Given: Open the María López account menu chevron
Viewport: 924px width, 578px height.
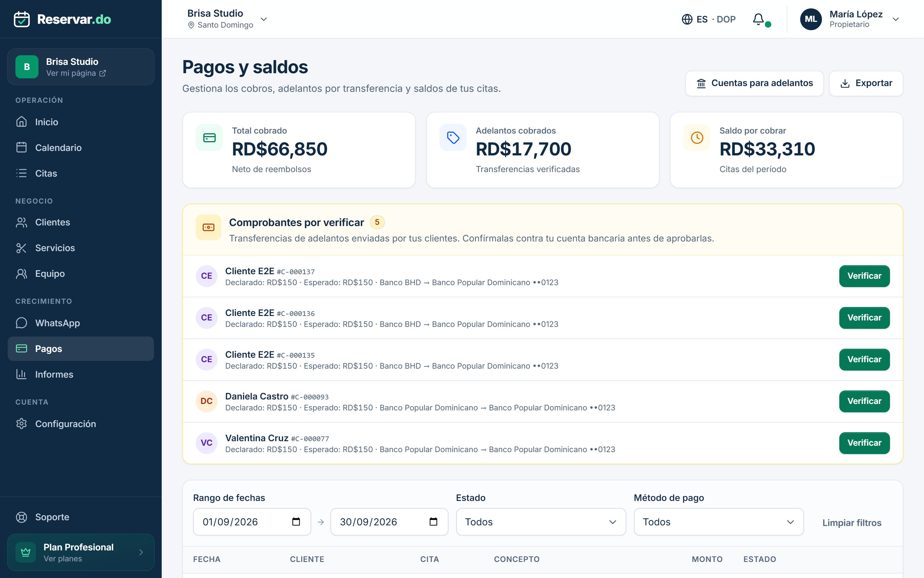Looking at the screenshot, I should pyautogui.click(x=896, y=19).
